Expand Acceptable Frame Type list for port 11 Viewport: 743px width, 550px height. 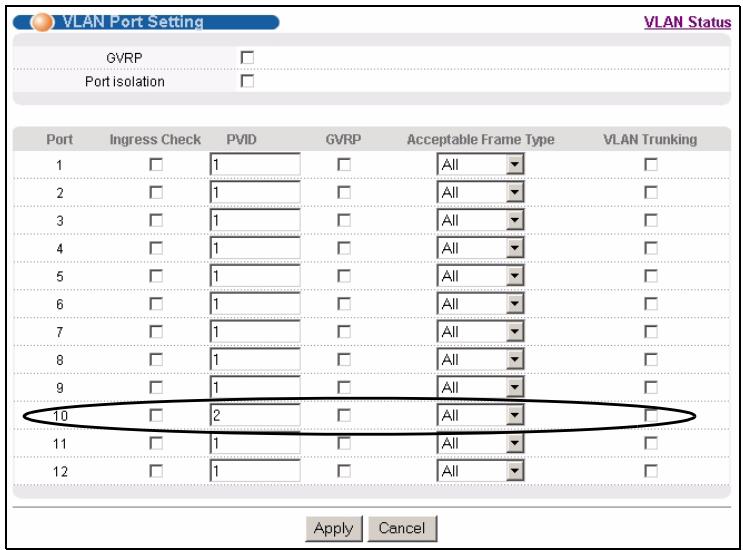tap(480, 443)
